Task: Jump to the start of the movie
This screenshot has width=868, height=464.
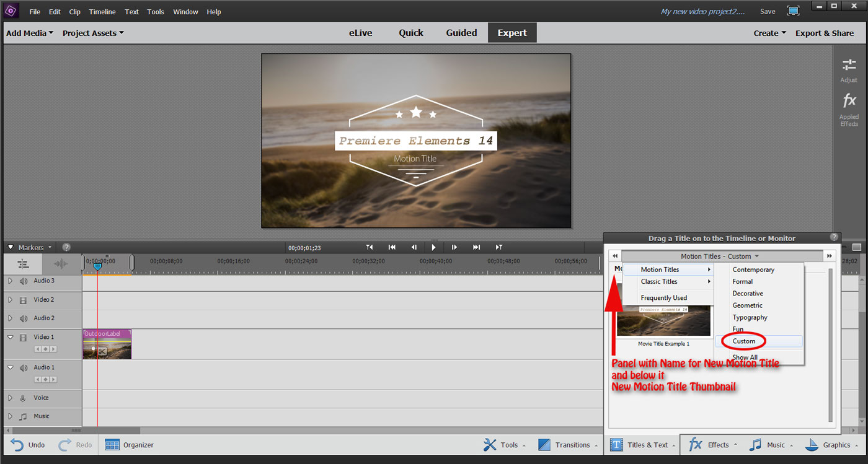Action: coord(392,247)
